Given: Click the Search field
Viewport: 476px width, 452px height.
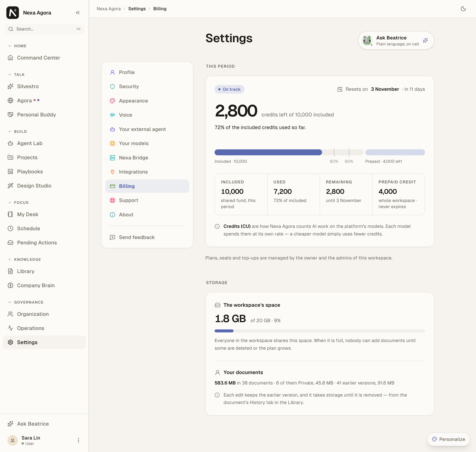Looking at the screenshot, I should coord(44,29).
